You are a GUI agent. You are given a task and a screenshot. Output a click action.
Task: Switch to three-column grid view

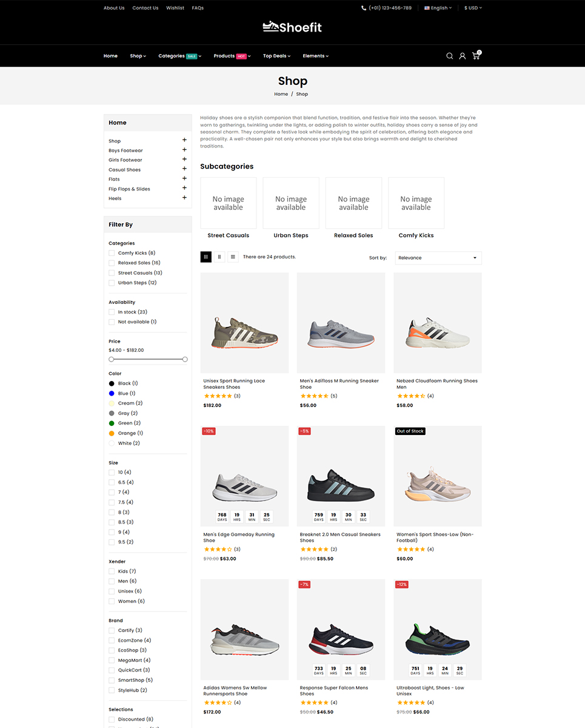(206, 257)
